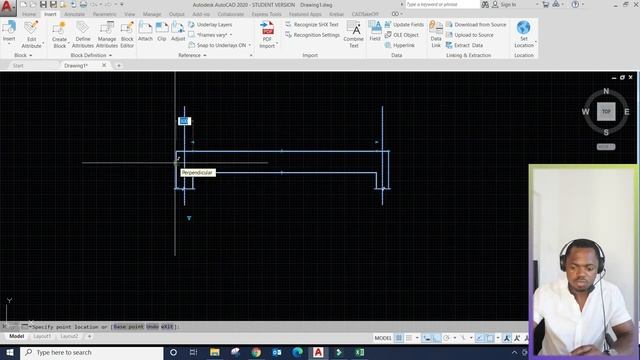Click Upload to Source

click(x=470, y=35)
